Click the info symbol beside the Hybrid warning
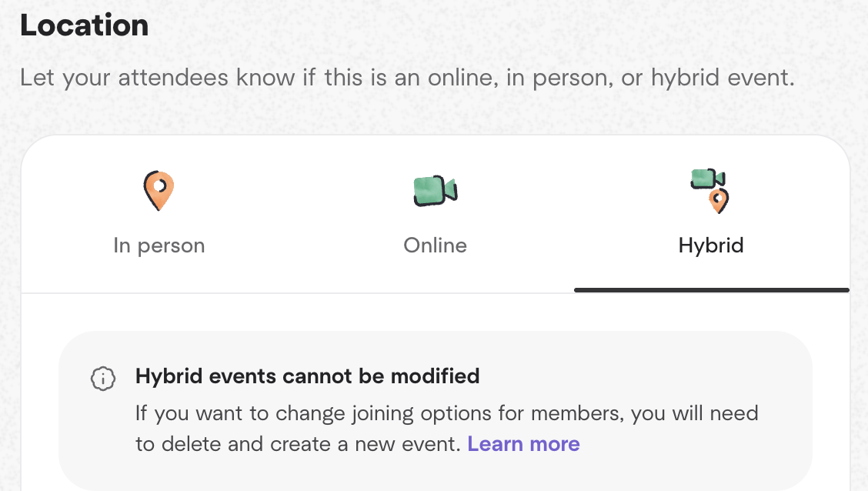This screenshot has width=868, height=491. (x=102, y=378)
